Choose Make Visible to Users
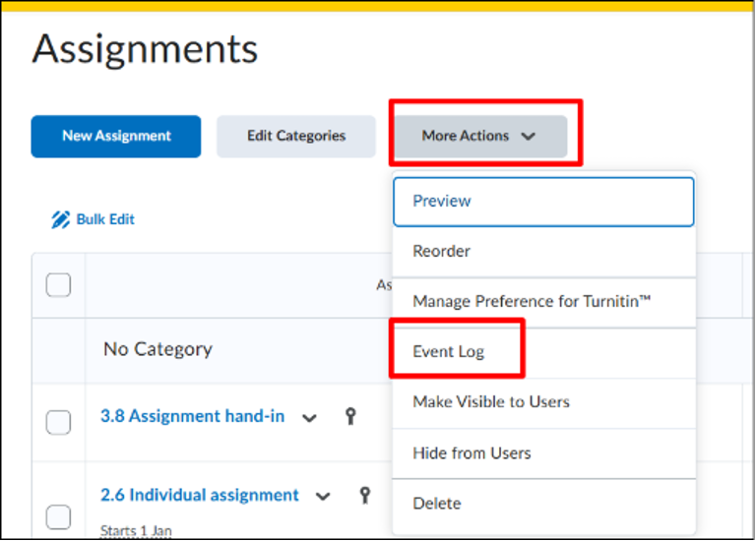This screenshot has height=541, width=756. [543, 402]
